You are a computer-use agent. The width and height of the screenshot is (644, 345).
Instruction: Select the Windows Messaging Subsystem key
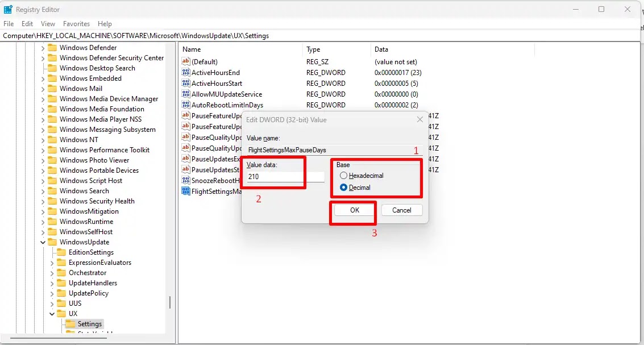[x=107, y=130]
